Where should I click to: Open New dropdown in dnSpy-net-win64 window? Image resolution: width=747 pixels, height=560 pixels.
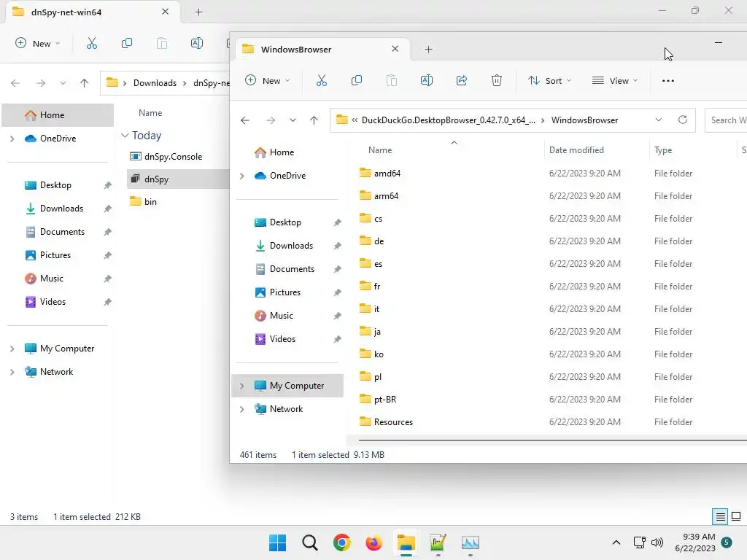(38, 43)
